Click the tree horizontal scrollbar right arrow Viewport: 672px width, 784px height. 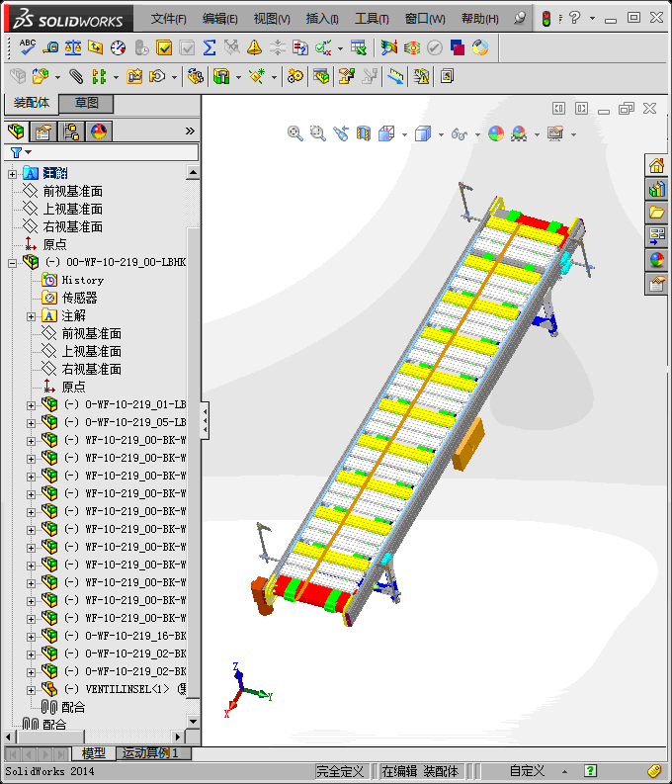pos(178,737)
